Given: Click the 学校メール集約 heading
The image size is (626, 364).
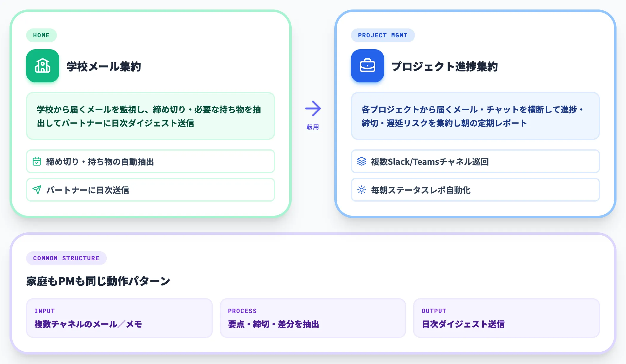Looking at the screenshot, I should pyautogui.click(x=104, y=66).
